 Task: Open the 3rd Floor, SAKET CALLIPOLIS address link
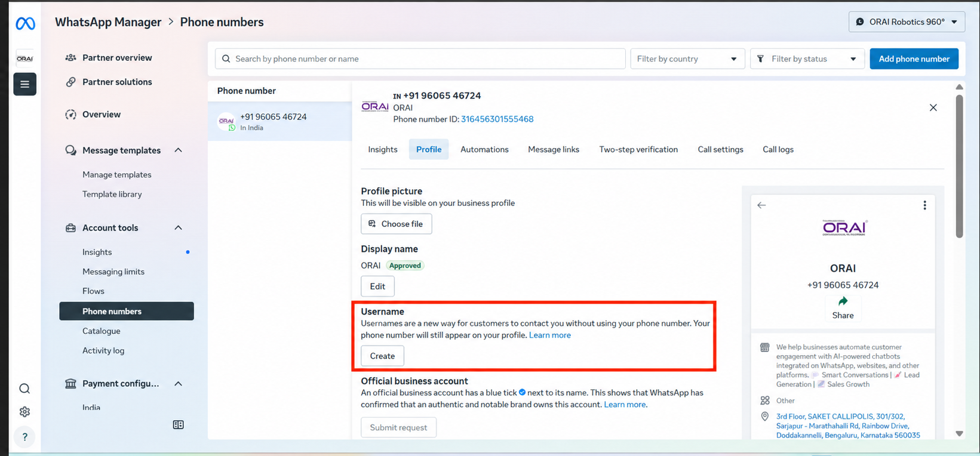848,426
